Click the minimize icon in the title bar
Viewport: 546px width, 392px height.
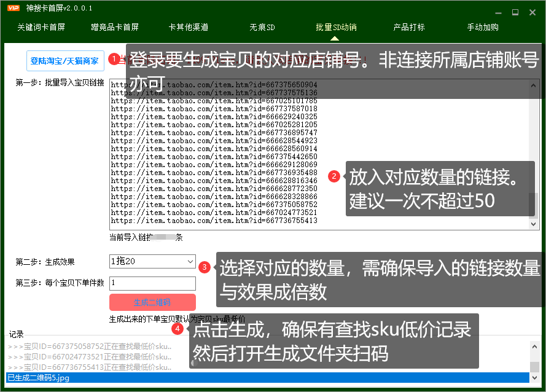tap(499, 12)
